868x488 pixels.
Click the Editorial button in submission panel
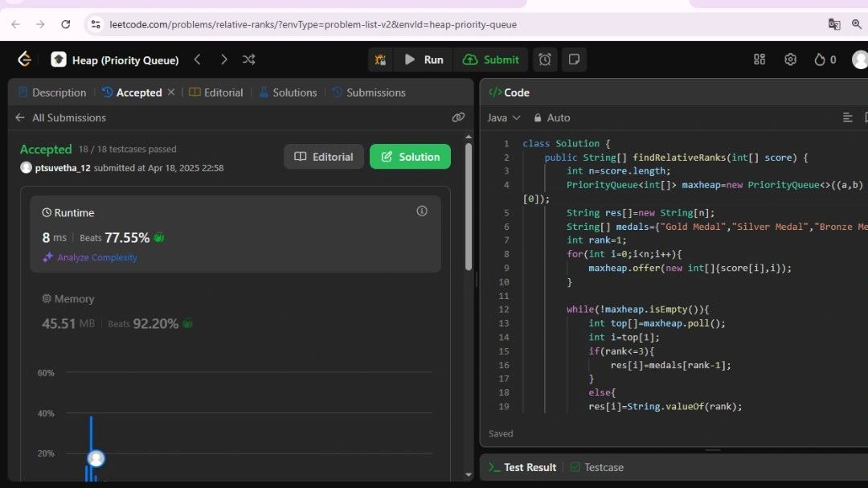(324, 157)
